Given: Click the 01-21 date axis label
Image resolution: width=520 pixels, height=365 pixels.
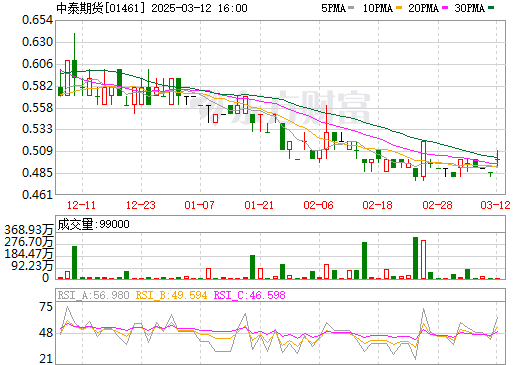Looking at the screenshot, I should coord(259,205).
